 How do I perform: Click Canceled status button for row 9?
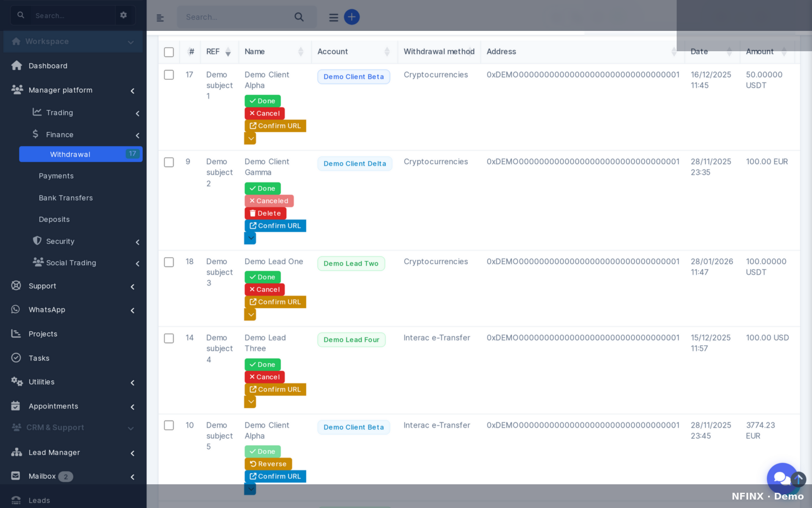pos(269,201)
